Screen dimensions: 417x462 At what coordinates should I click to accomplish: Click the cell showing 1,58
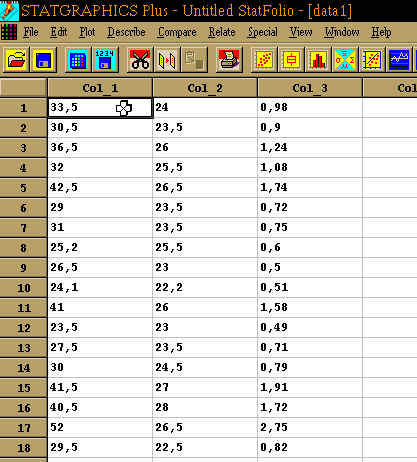310,308
